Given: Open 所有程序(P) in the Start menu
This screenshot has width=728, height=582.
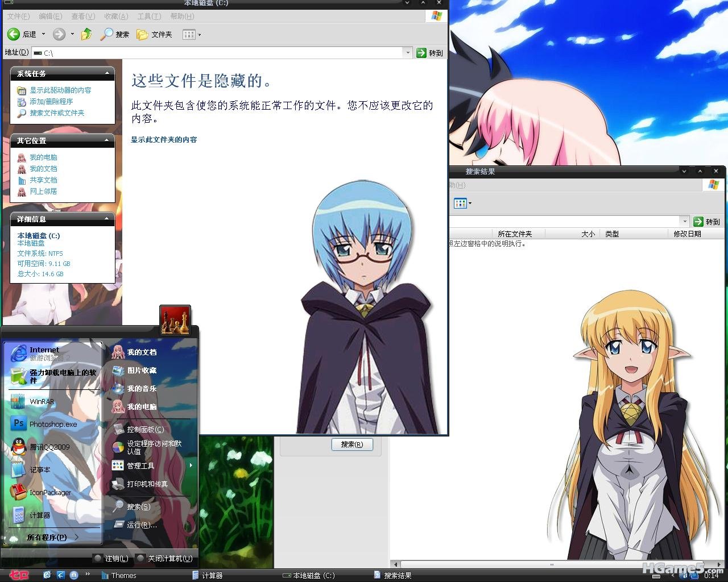Looking at the screenshot, I should pyautogui.click(x=53, y=537).
